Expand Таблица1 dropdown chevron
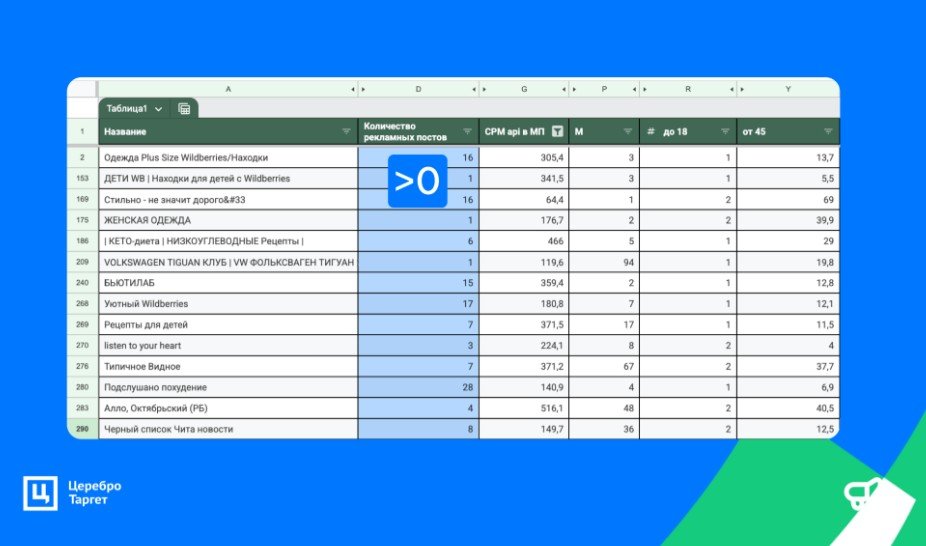 [158, 109]
